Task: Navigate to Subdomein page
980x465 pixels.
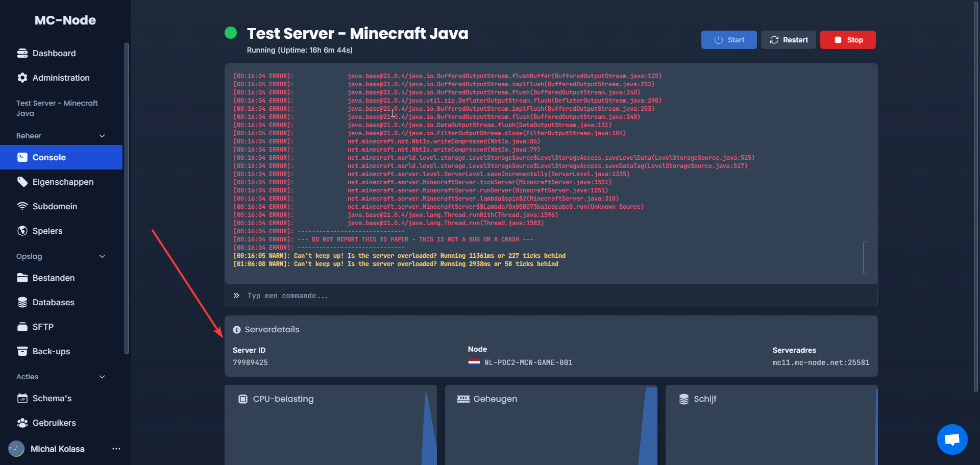Action: tap(61, 206)
